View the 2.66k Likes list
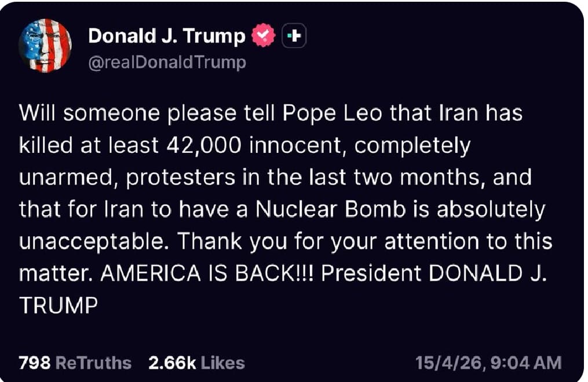This screenshot has height=382, width=588. pyautogui.click(x=196, y=363)
